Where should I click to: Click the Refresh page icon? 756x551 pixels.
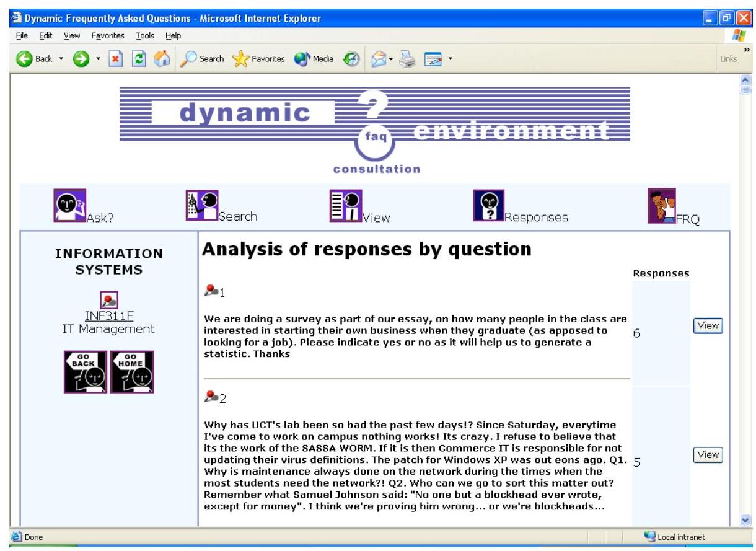click(x=141, y=59)
